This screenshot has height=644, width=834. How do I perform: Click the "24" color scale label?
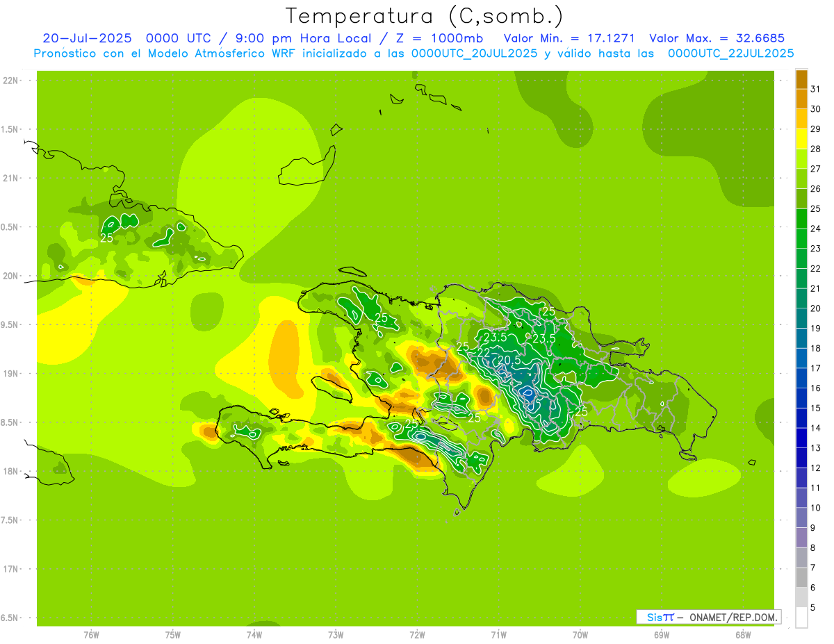(x=816, y=229)
